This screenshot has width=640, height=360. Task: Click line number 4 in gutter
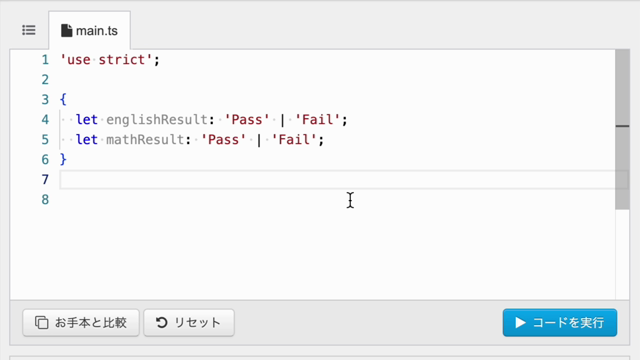(45, 120)
